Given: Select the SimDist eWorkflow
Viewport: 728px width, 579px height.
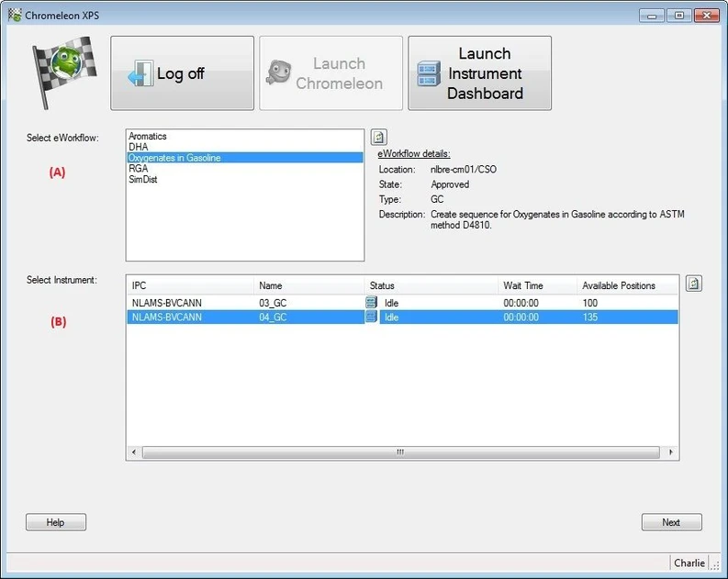Looking at the screenshot, I should coord(143,180).
